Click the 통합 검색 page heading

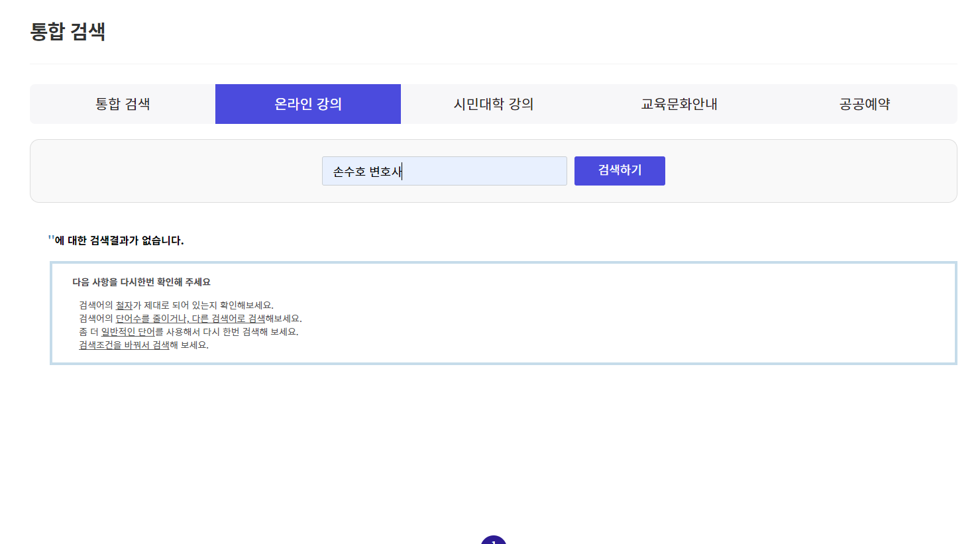[68, 31]
